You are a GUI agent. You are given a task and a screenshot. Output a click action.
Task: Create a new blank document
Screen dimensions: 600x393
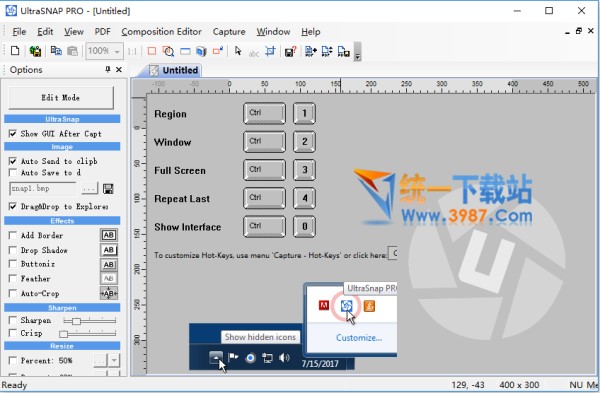tap(15, 51)
